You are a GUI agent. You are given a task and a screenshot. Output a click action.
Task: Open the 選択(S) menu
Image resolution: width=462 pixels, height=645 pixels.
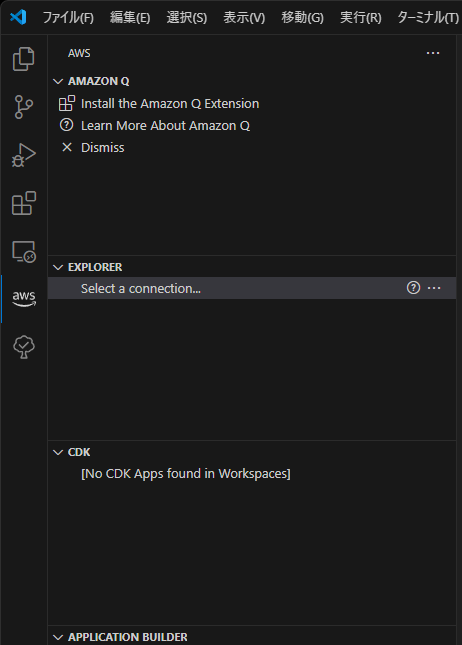point(187,17)
